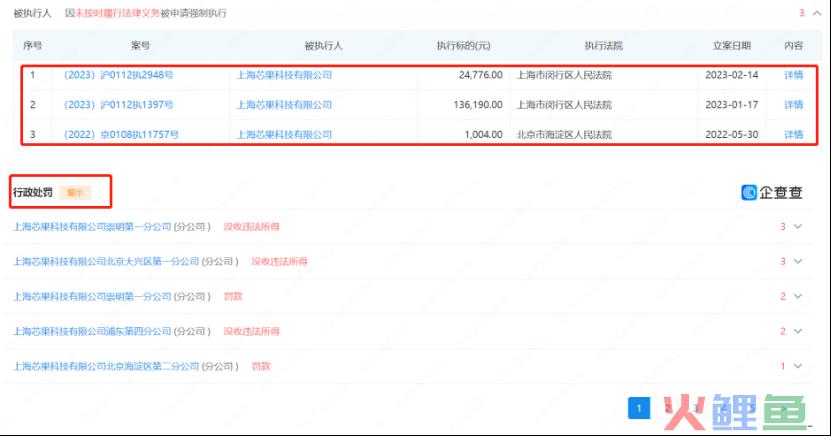This screenshot has width=831, height=436.
Task: Click the 执行法院 column header
Action: click(604, 46)
